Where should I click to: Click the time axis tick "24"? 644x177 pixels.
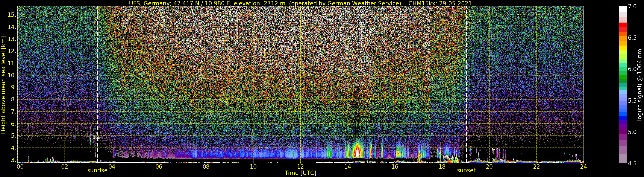[583, 166]
